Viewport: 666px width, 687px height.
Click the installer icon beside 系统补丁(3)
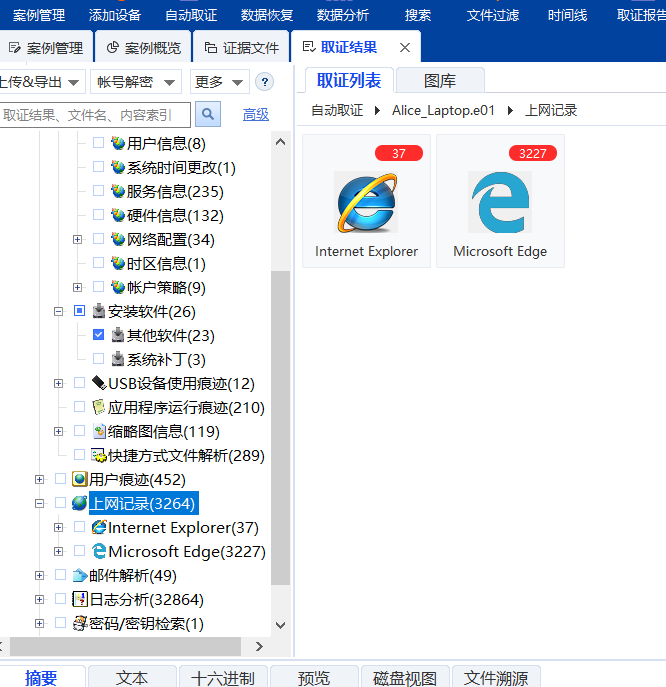point(118,359)
